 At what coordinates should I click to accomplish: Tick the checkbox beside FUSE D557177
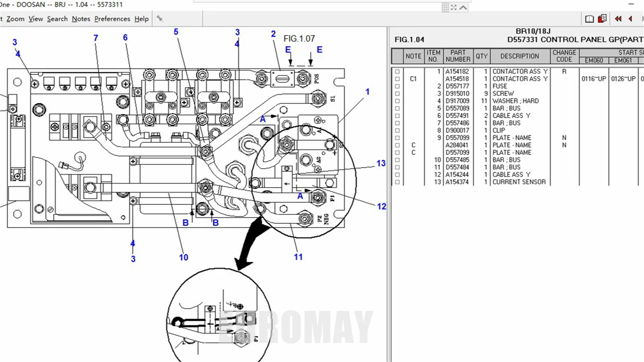point(397,86)
